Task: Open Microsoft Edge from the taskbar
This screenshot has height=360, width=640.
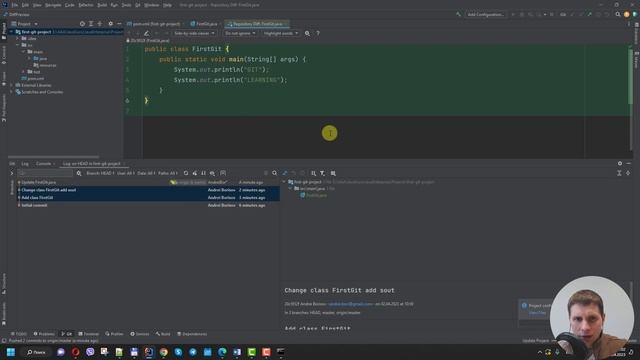Action: (x=222, y=352)
